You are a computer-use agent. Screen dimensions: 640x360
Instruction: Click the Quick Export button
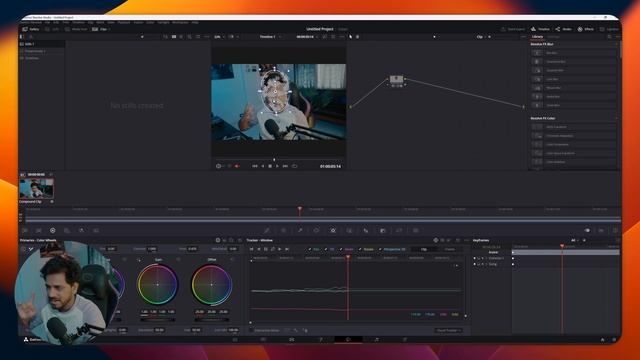pos(513,29)
